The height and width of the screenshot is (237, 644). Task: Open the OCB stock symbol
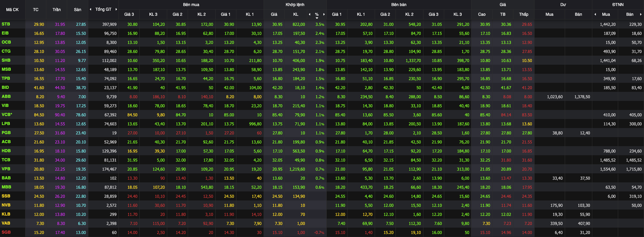click(x=6, y=42)
